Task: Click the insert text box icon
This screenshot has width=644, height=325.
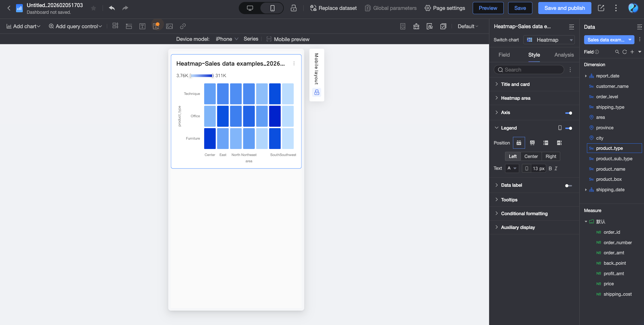Action: click(142, 26)
